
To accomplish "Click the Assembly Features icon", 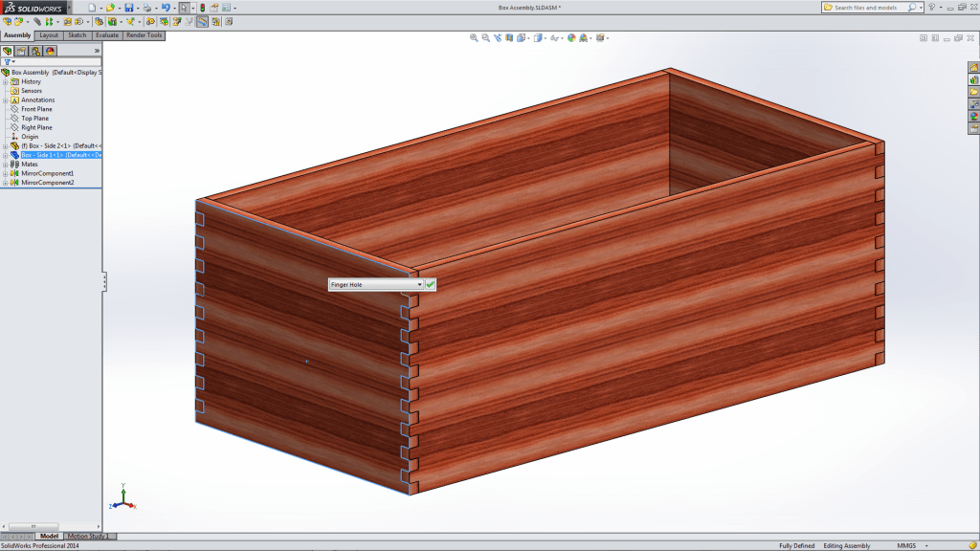I will coord(112,21).
